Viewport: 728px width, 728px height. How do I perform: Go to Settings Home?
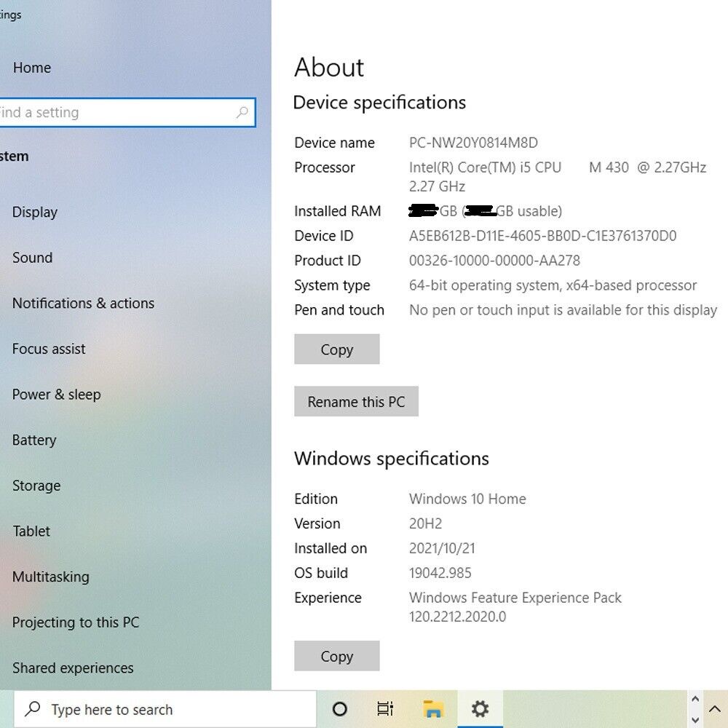click(32, 68)
